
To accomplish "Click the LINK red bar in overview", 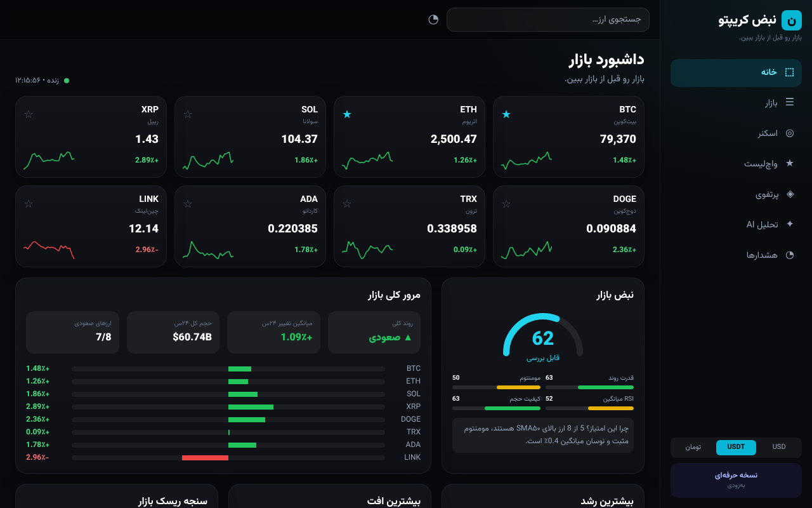I will (205, 458).
